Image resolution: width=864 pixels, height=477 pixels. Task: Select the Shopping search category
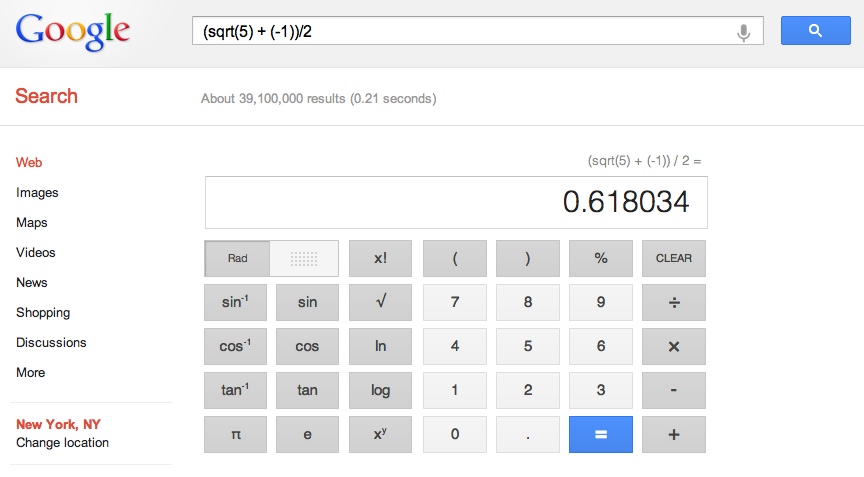pos(43,312)
